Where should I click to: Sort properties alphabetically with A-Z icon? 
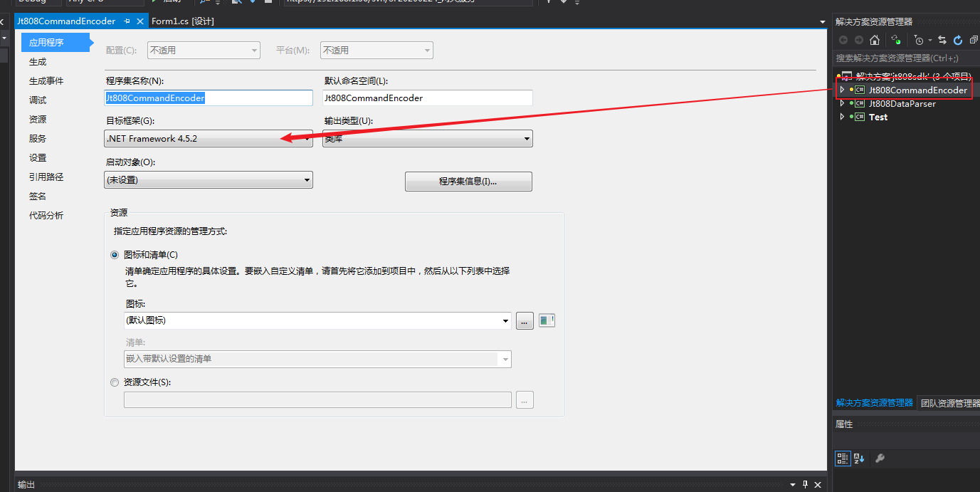(x=859, y=459)
